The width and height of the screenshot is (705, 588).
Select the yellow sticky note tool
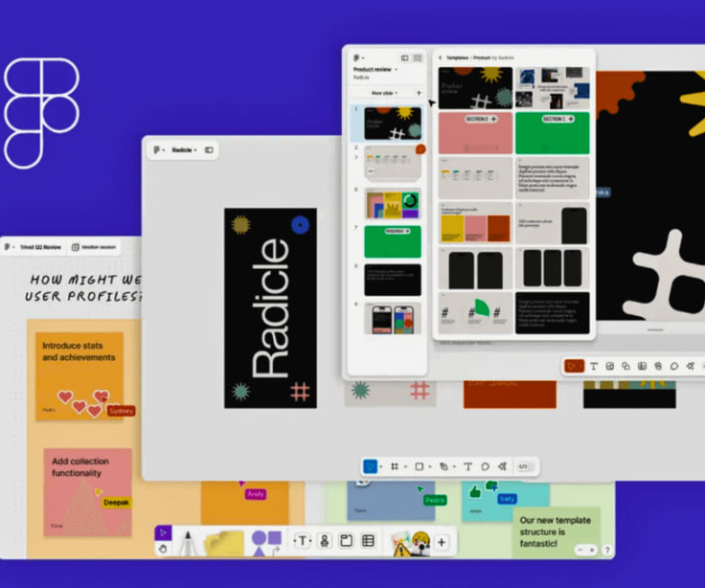223,543
